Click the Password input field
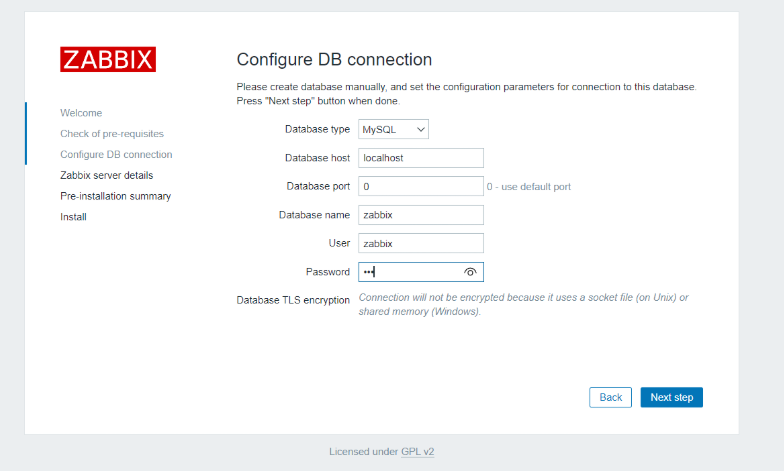 [x=410, y=272]
